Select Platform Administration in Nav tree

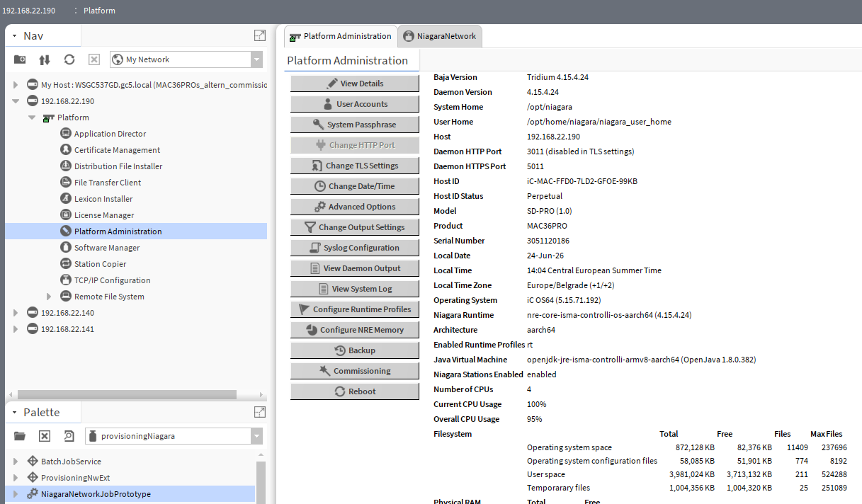pyautogui.click(x=136, y=231)
